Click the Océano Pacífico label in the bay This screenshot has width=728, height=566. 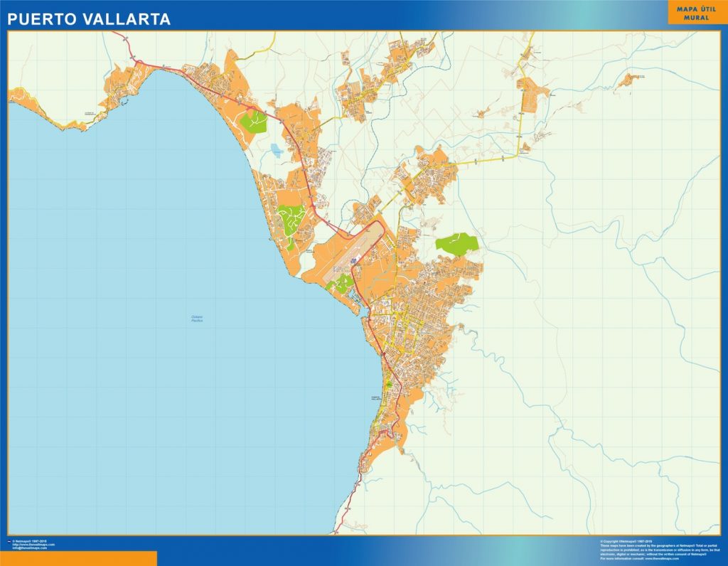coord(197,319)
